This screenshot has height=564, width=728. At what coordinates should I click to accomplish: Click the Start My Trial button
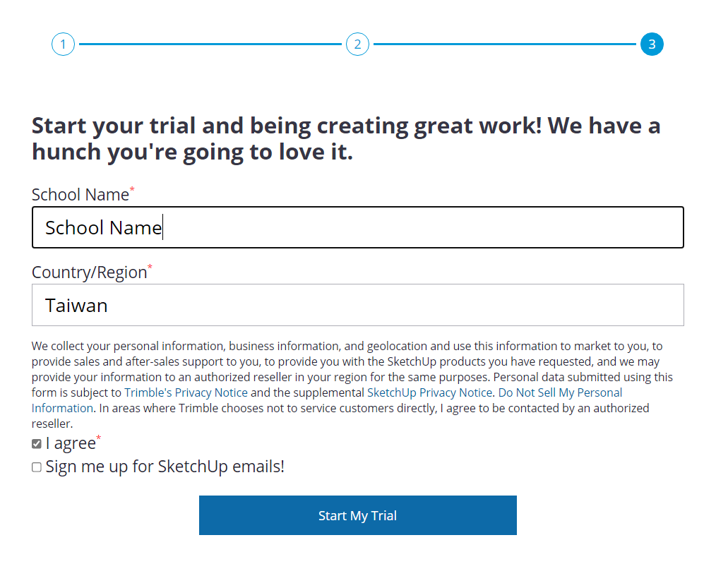pyautogui.click(x=357, y=515)
